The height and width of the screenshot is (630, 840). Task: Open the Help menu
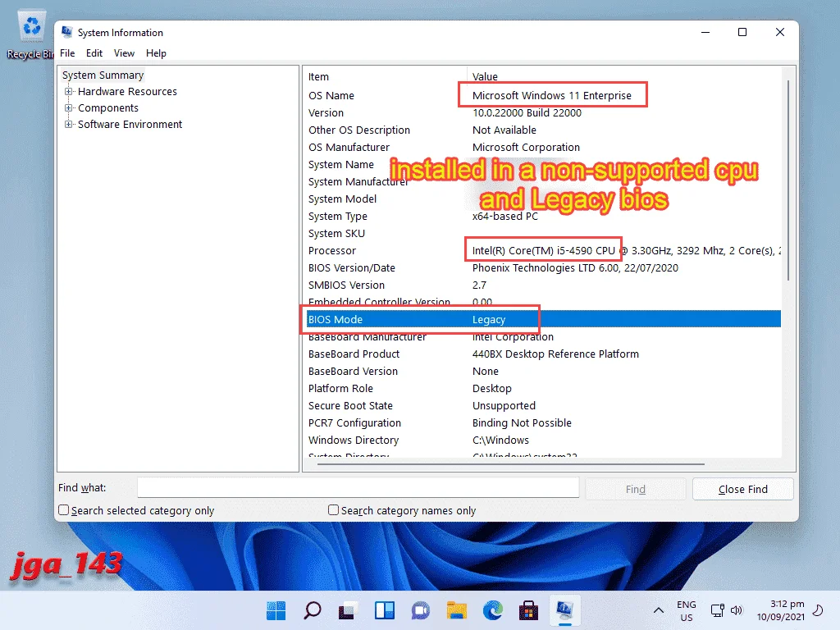(x=156, y=53)
